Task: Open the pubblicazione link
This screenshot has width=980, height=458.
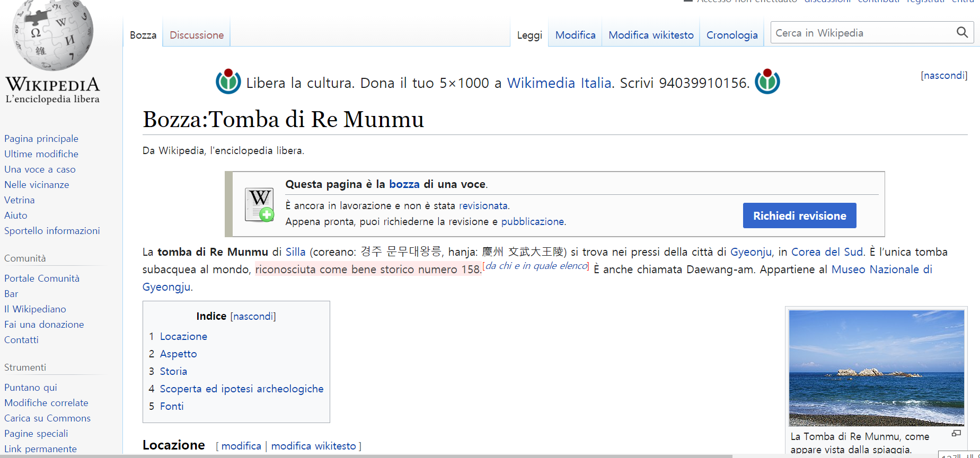Action: coord(533,221)
